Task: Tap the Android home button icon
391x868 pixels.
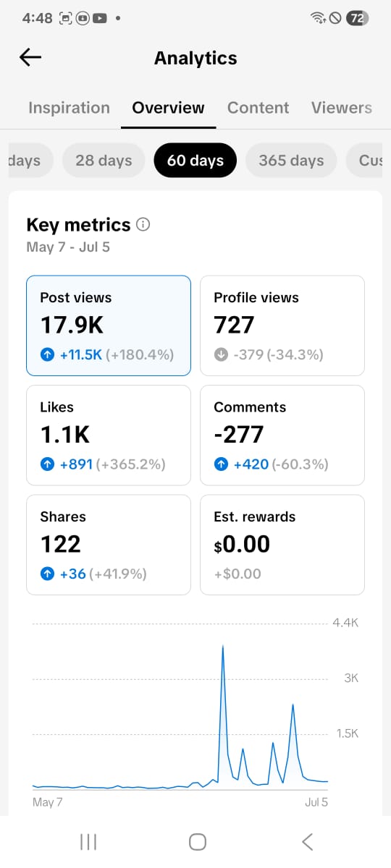Action: (197, 841)
